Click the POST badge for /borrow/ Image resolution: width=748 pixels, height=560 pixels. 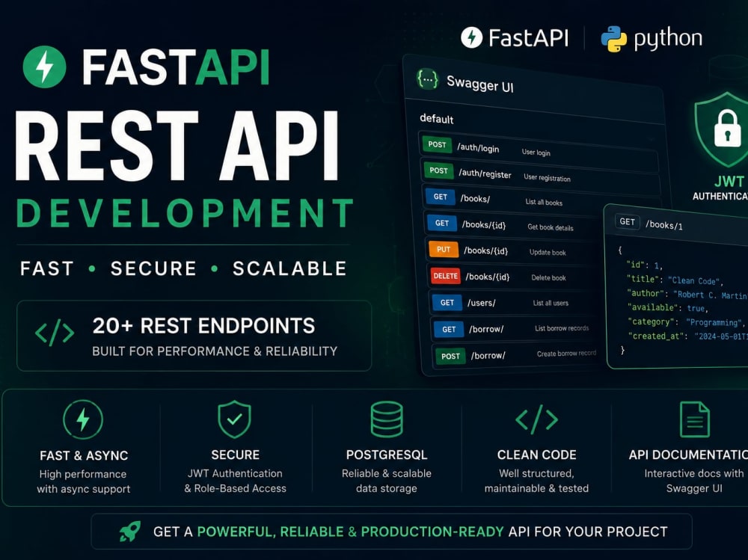[450, 356]
